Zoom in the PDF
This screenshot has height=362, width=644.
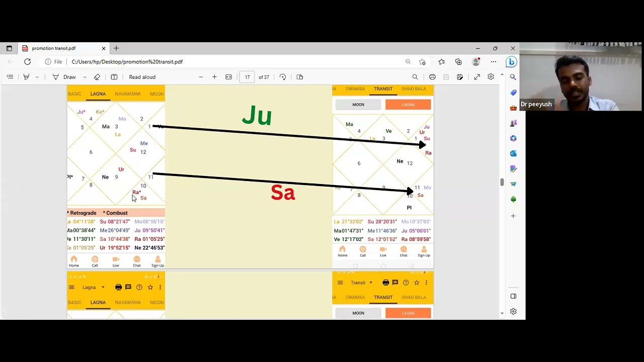214,77
